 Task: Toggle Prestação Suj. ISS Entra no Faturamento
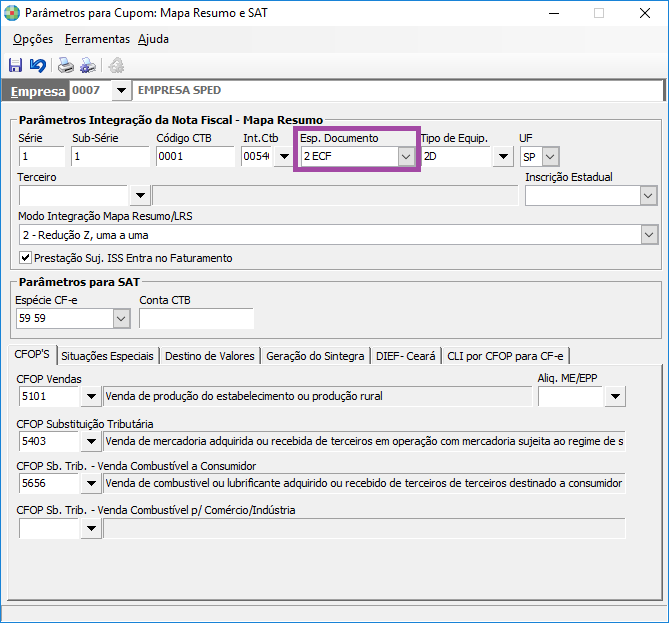coord(25,258)
